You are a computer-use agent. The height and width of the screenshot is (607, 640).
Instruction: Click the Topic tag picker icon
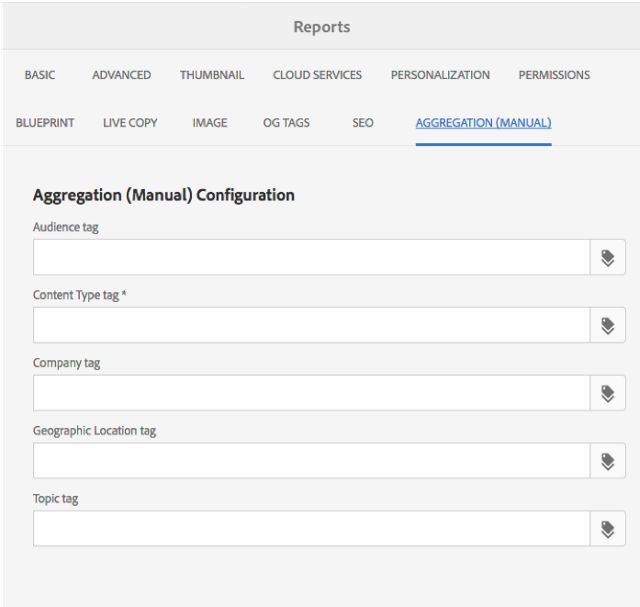coord(607,529)
